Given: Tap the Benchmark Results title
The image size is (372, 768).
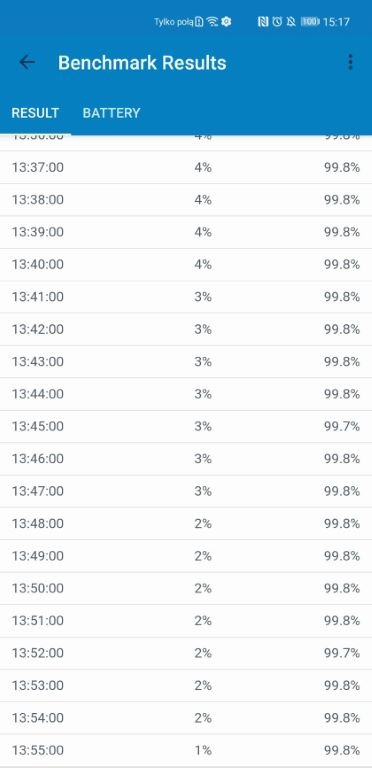Looking at the screenshot, I should (142, 63).
